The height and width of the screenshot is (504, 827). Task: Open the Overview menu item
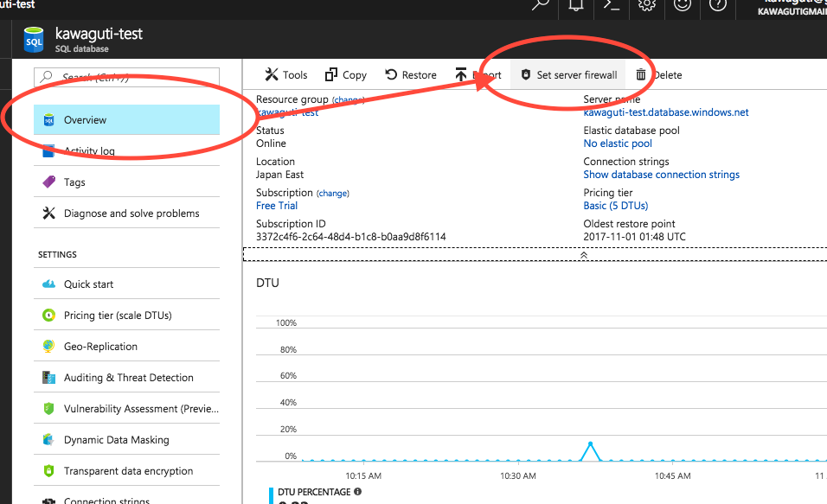tap(126, 119)
